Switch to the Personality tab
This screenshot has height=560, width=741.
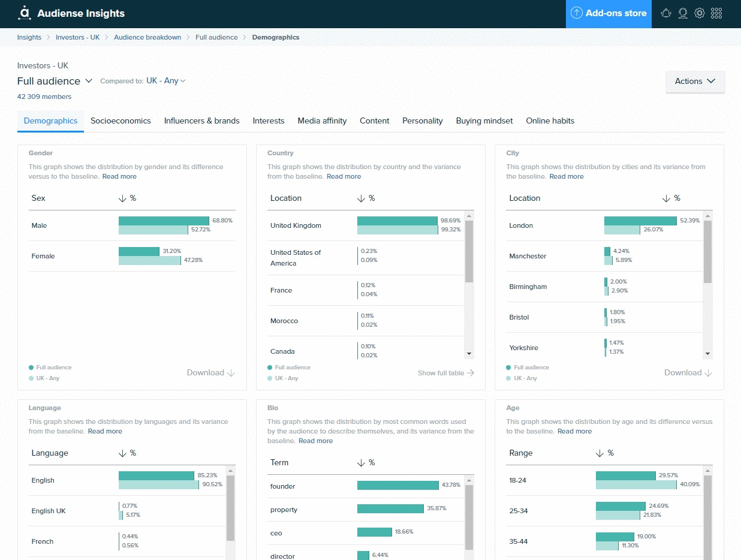pos(423,121)
